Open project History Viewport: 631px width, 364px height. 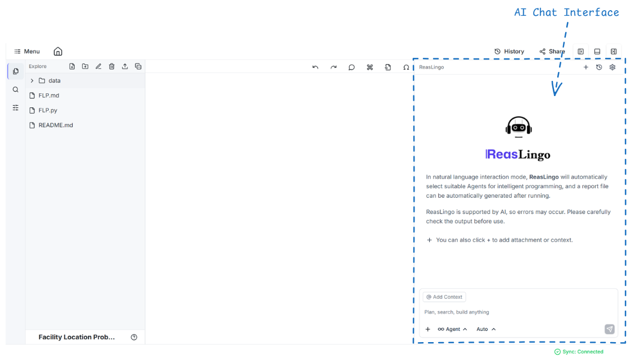point(509,52)
